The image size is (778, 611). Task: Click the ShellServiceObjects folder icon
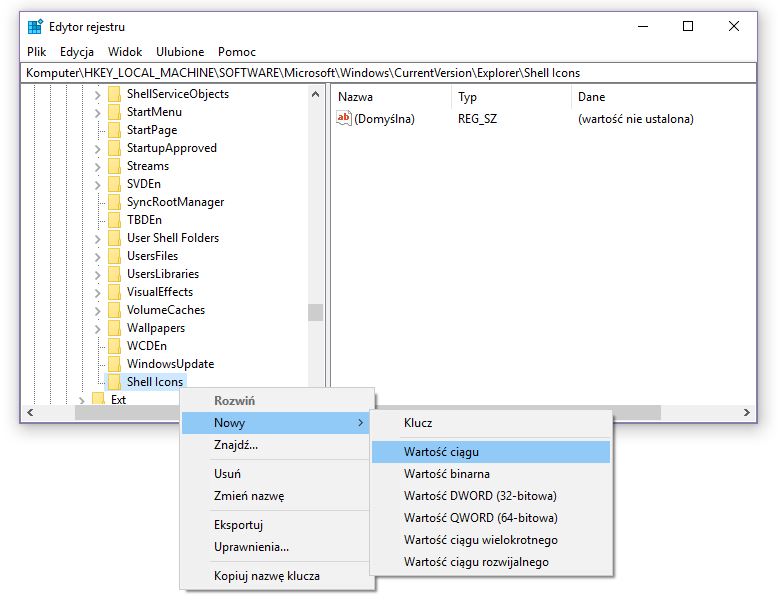click(114, 94)
